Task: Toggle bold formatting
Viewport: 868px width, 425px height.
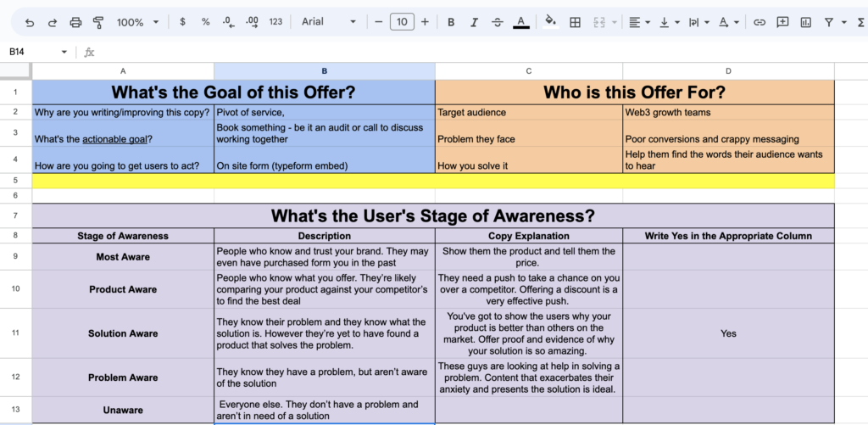Action: 451,22
